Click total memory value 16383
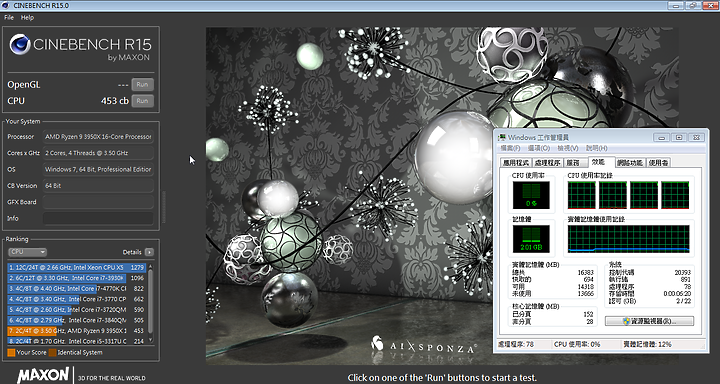The height and width of the screenshot is (384, 720). (x=585, y=272)
